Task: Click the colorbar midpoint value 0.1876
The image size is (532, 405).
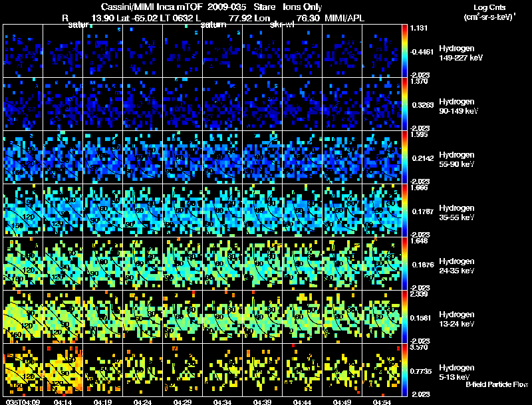Action: tap(423, 265)
